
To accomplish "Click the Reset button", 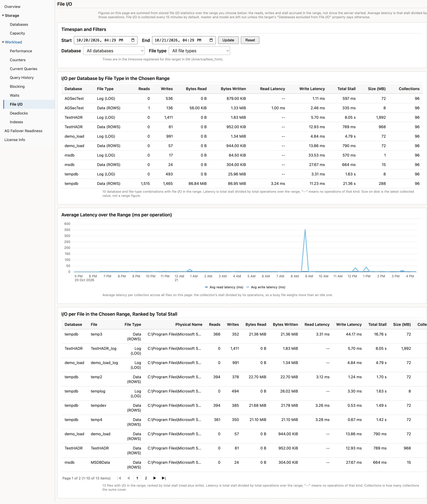I will (250, 40).
